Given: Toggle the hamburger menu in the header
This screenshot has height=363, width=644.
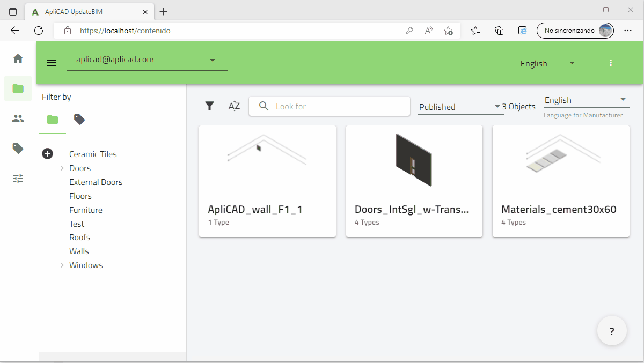Looking at the screenshot, I should coord(52,63).
